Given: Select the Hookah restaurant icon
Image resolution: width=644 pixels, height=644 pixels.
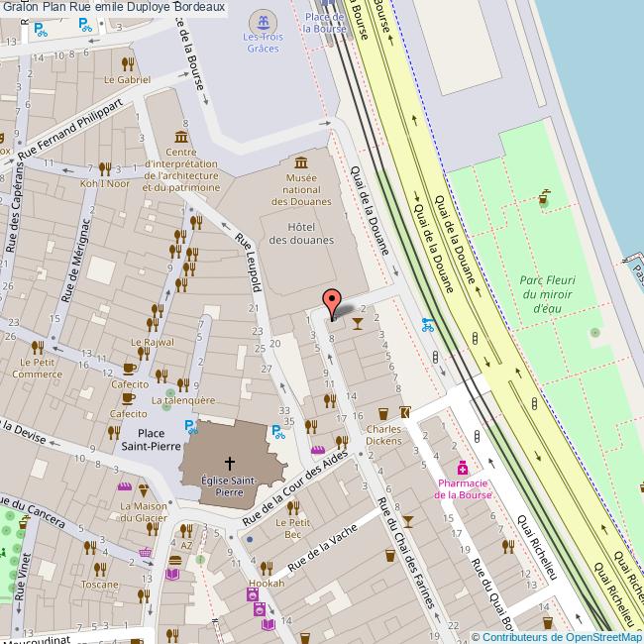Looking at the screenshot, I should tap(267, 568).
